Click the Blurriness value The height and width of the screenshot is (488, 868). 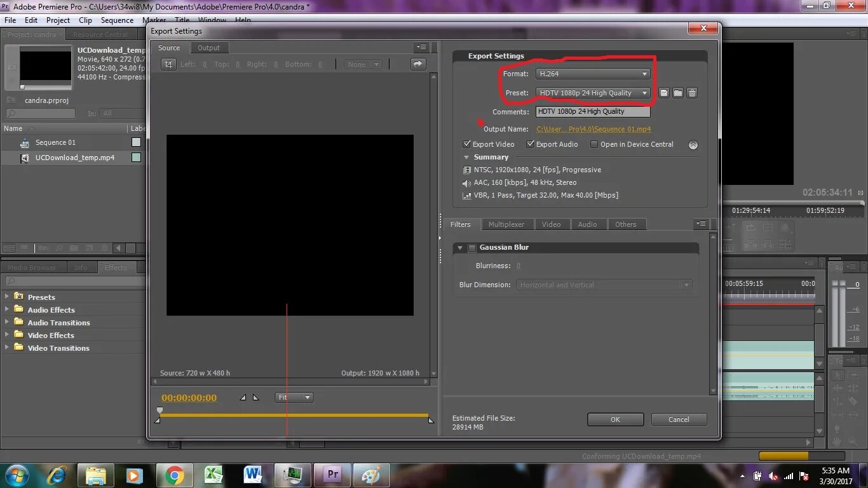519,266
